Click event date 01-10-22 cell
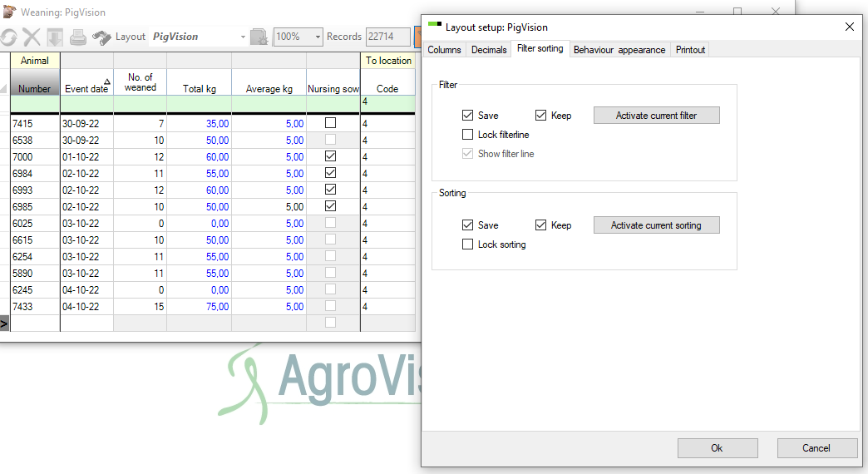This screenshot has width=868, height=474. pos(86,156)
